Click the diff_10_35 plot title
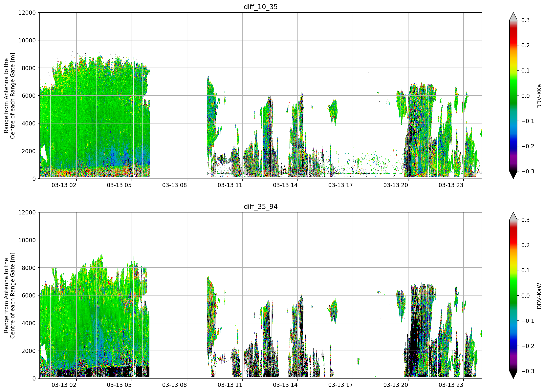 point(260,7)
